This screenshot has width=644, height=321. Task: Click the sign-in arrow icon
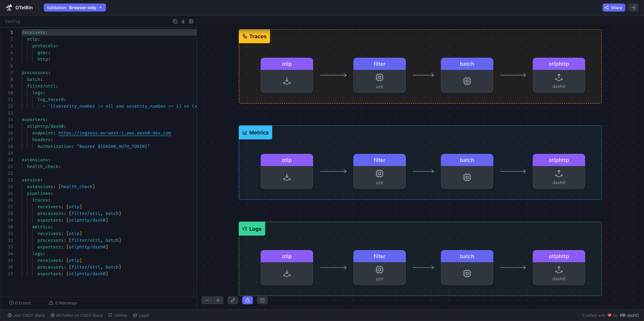click(x=633, y=8)
